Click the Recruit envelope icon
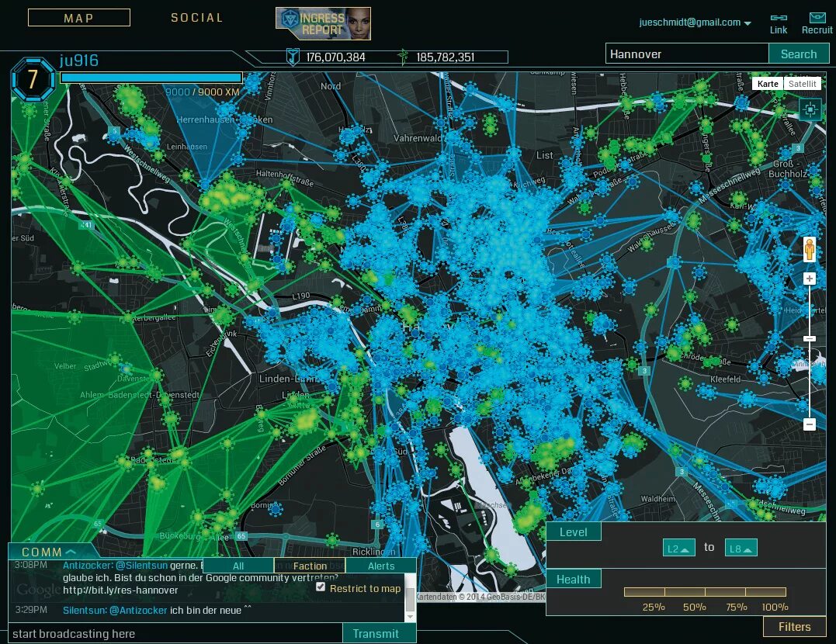This screenshot has height=644, width=836. [x=817, y=24]
